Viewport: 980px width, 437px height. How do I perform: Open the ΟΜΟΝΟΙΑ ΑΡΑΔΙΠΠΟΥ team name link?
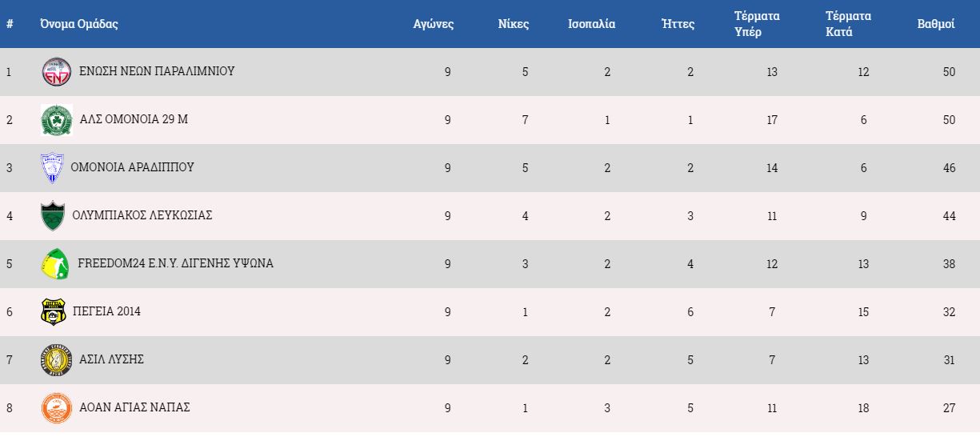pos(132,167)
